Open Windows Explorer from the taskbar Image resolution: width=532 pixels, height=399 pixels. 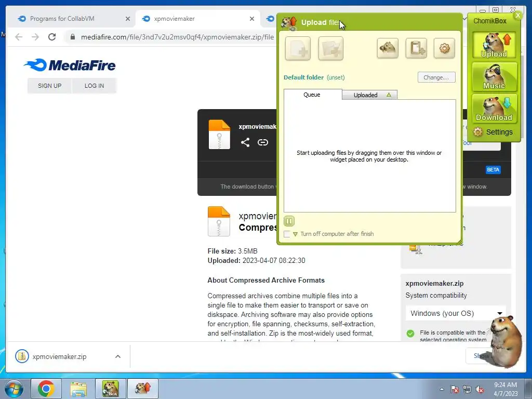click(x=78, y=389)
